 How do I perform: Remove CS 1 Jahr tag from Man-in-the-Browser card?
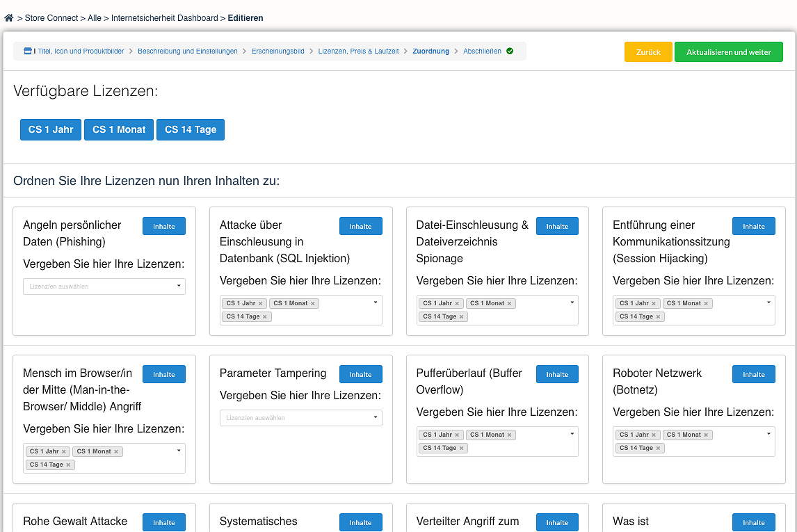tap(64, 452)
